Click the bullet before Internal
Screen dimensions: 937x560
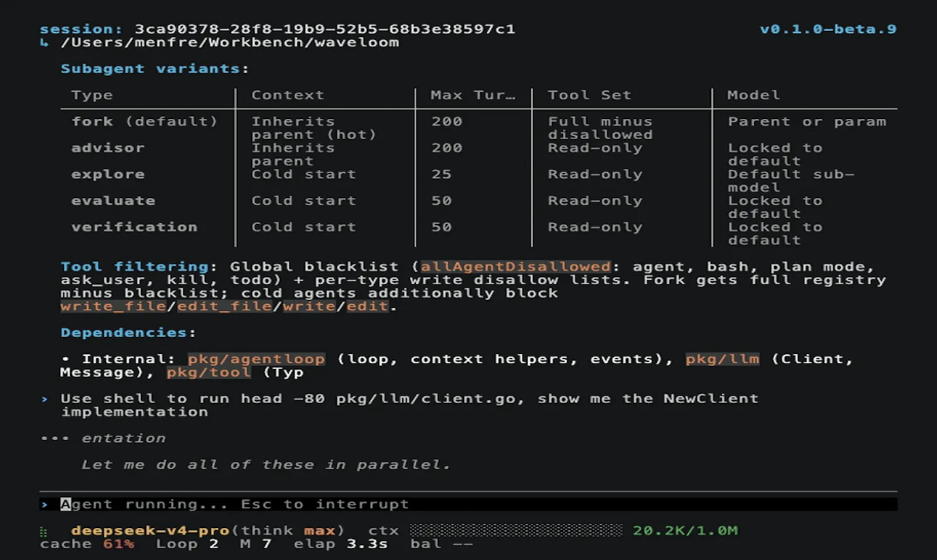coord(66,359)
